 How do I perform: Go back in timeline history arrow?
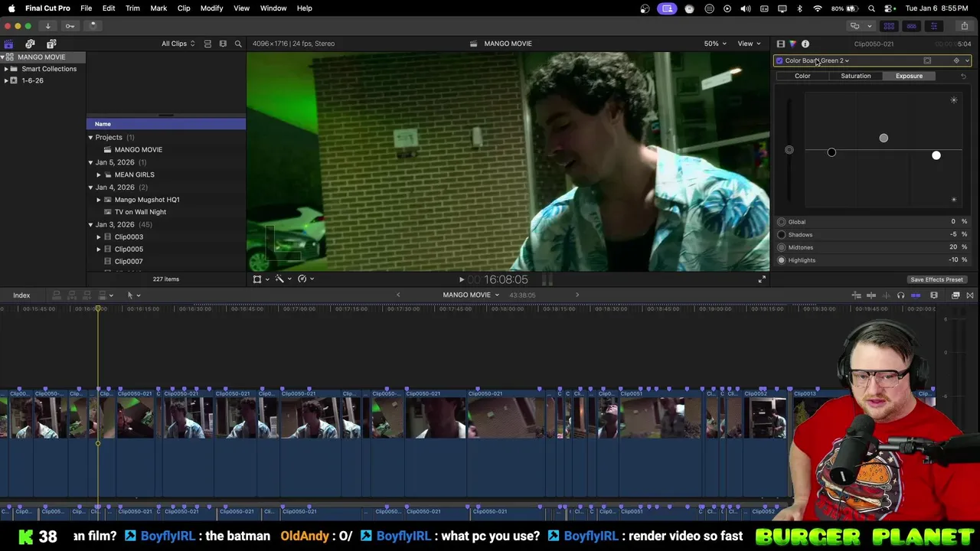[x=398, y=295]
